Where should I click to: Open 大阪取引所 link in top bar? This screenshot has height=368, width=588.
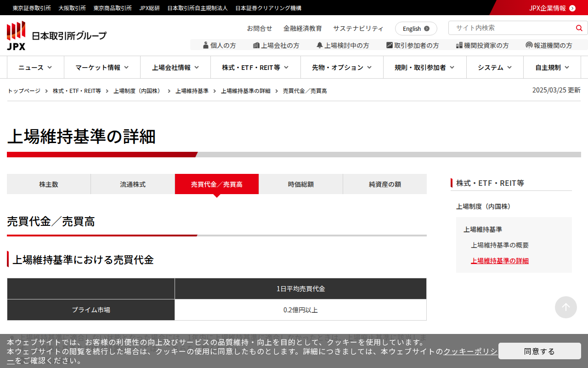point(72,8)
